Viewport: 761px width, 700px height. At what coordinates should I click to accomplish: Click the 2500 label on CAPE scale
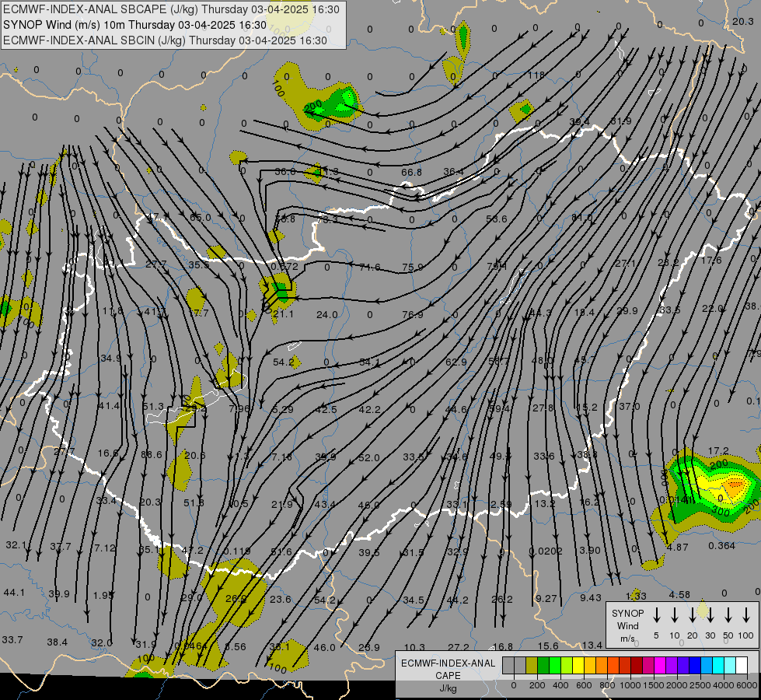click(700, 685)
